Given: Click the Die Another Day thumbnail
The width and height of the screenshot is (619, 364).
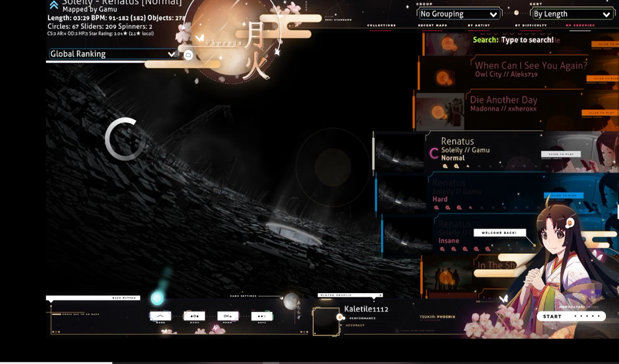Looking at the screenshot, I should click(x=440, y=111).
